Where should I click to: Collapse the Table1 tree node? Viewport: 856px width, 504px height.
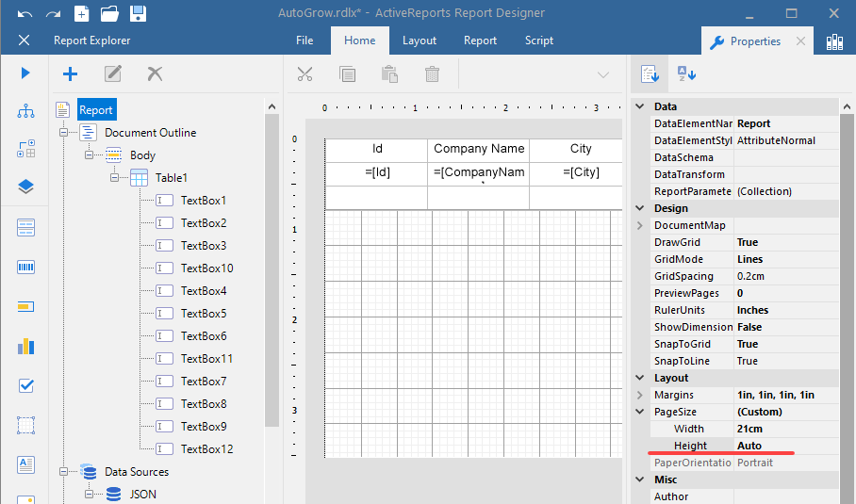(x=114, y=178)
